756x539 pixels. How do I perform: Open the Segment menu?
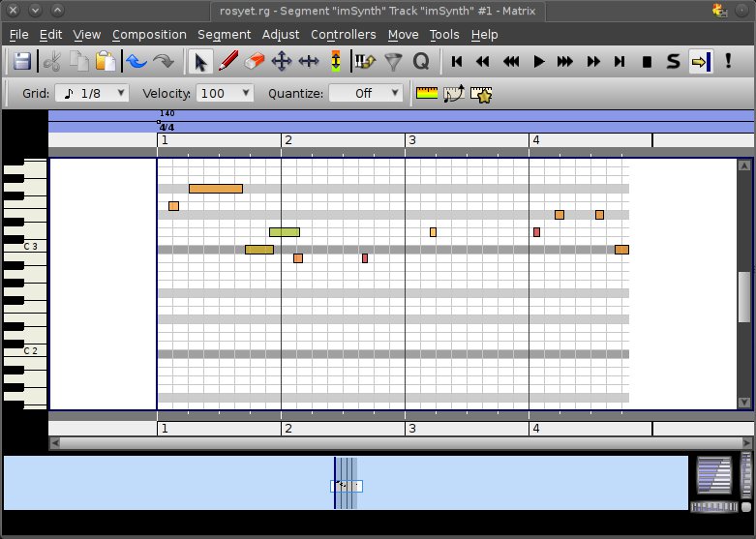[x=224, y=35]
